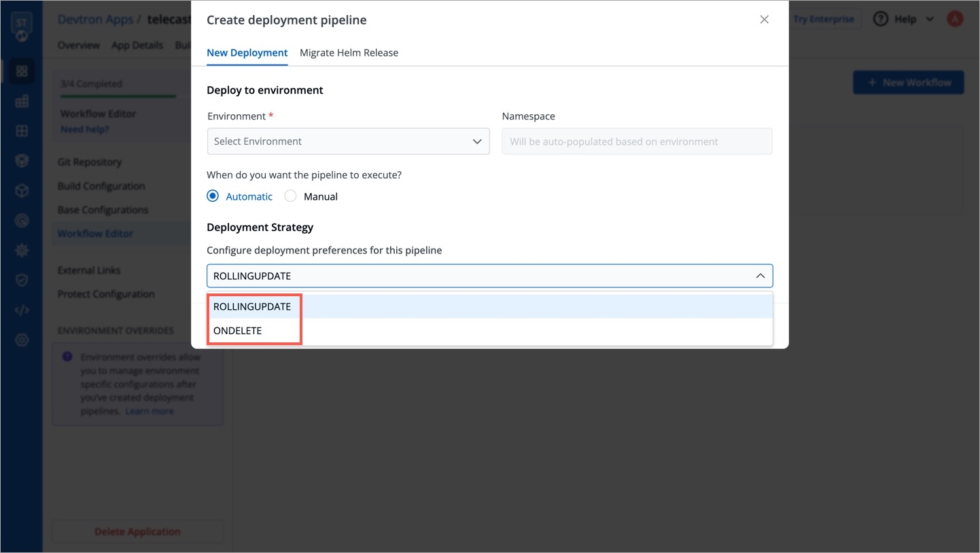Click the bottom gear settings icon in sidebar
Viewport: 980px width, 553px height.
pos(22,340)
